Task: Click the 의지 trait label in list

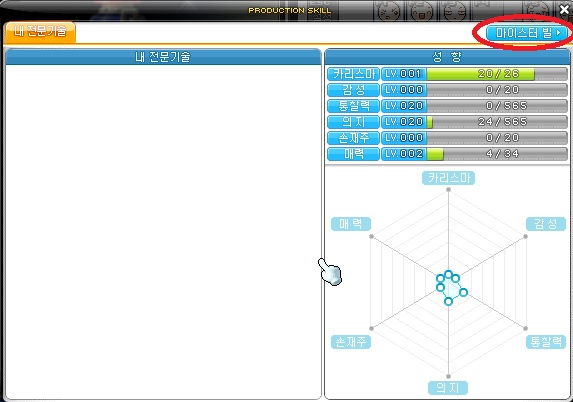Action: [x=353, y=122]
